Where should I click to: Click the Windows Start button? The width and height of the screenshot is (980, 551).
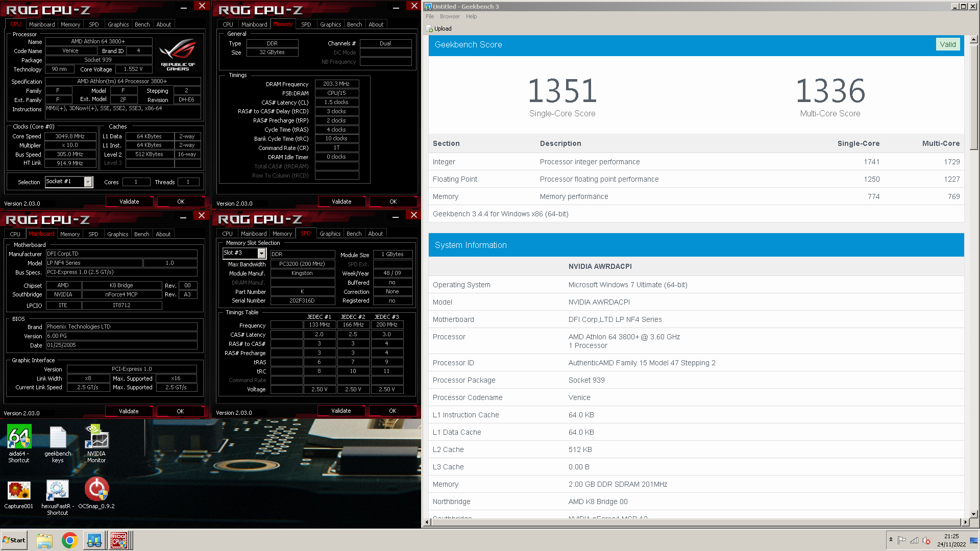point(14,540)
